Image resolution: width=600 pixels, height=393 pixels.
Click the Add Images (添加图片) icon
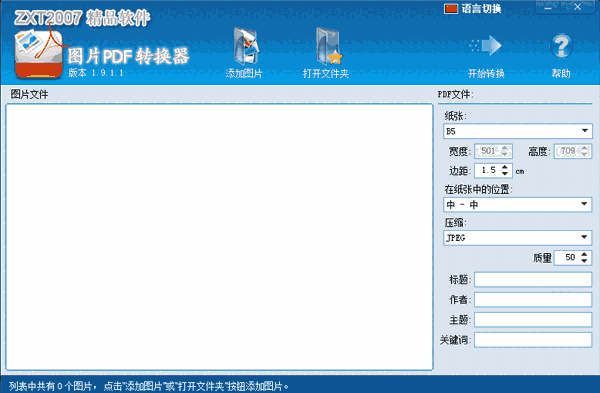pyautogui.click(x=246, y=47)
